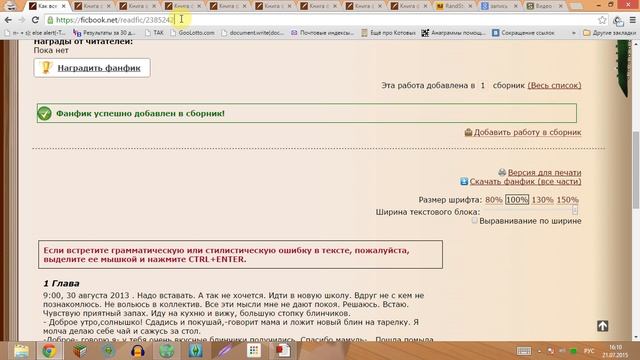Click the extension icon next to the star
Viewport: 640px width, 360px height.
coord(618,20)
